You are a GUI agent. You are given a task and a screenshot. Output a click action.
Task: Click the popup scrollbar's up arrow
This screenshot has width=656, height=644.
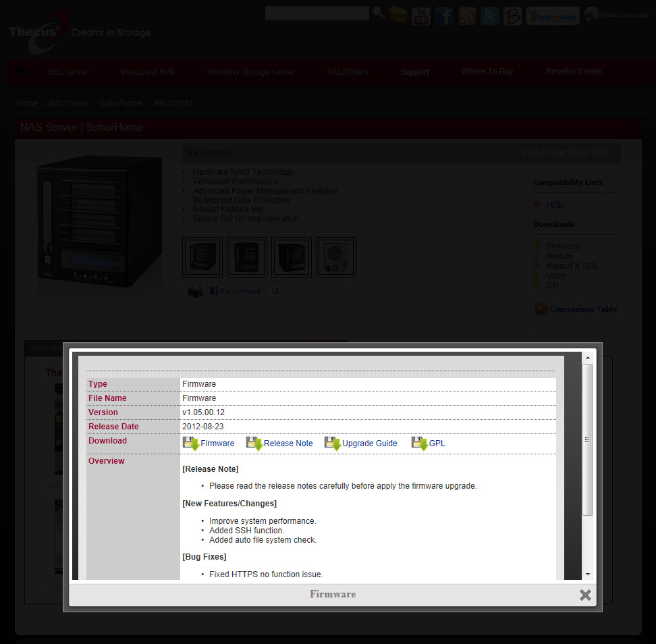tap(588, 358)
